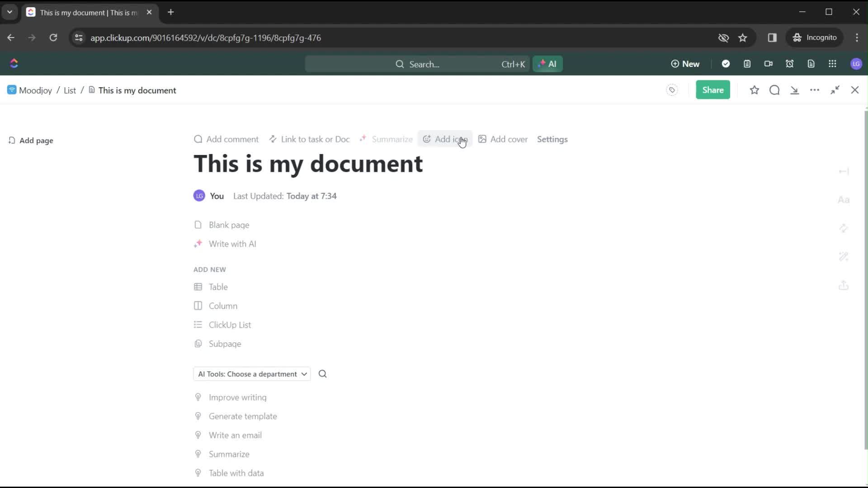Screen dimensions: 868x488
Task: Click the Add comment icon
Action: [197, 139]
